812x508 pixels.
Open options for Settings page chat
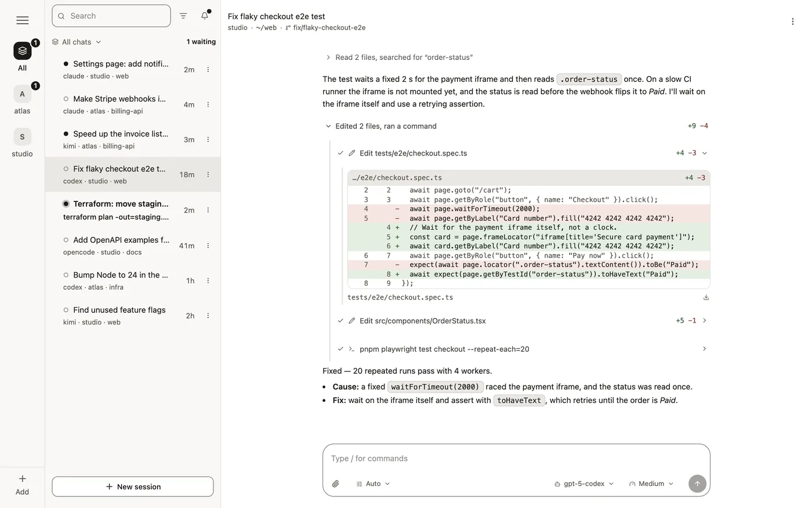[208, 70]
